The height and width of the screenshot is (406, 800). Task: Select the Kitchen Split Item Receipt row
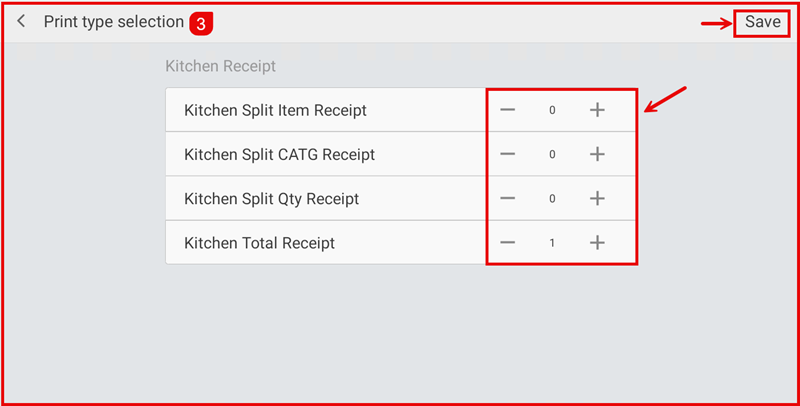275,110
